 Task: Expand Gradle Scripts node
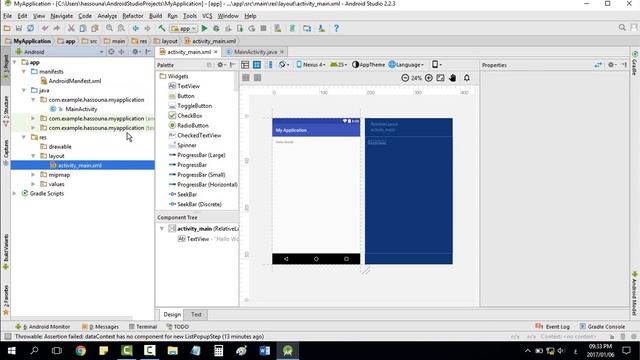(15, 193)
